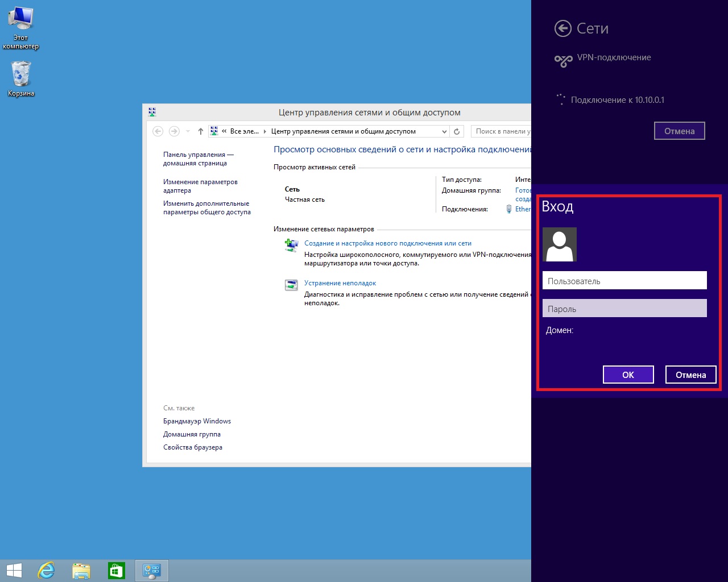Click the window icon in title bar
Screen dimensions: 728x582
[x=152, y=112]
